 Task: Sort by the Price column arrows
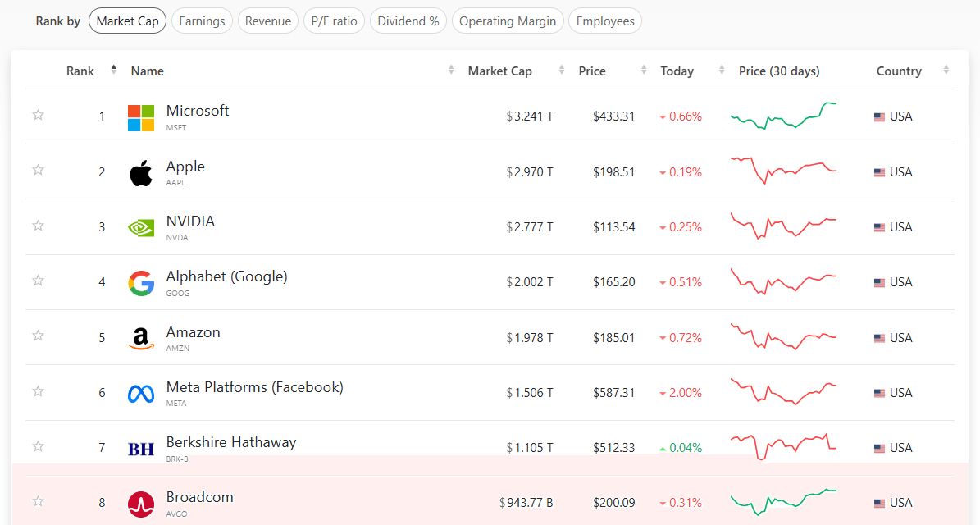(644, 70)
